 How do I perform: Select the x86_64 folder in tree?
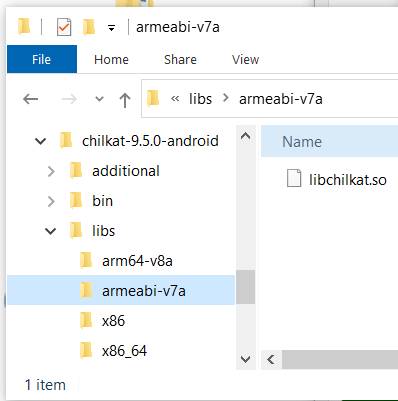pos(124,351)
